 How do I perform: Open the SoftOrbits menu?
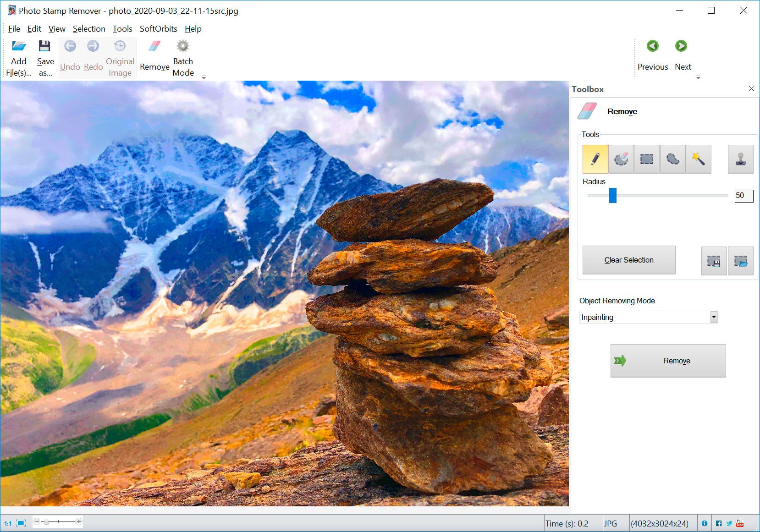point(158,29)
